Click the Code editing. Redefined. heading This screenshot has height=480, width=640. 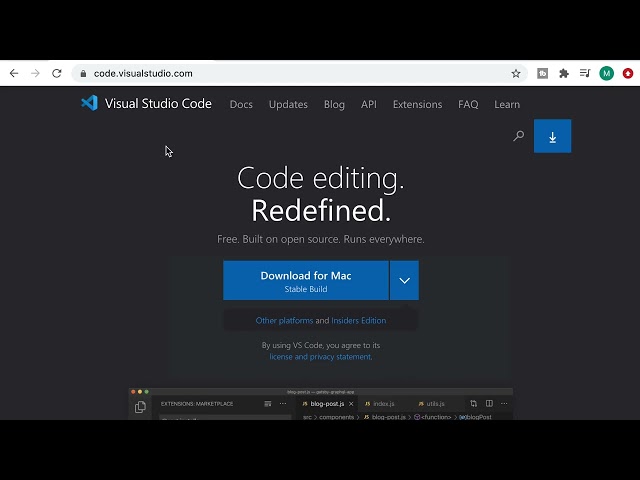point(321,194)
